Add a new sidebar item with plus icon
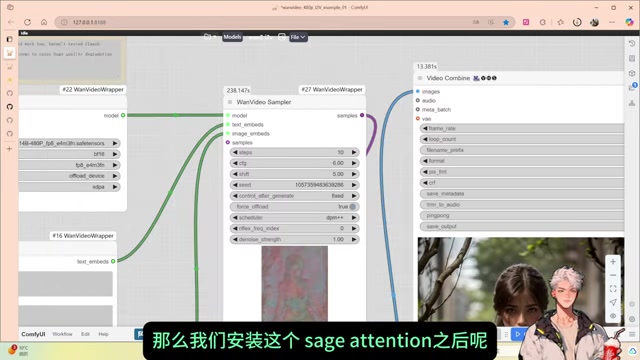Image resolution: width=640 pixels, height=360 pixels. 9,149
